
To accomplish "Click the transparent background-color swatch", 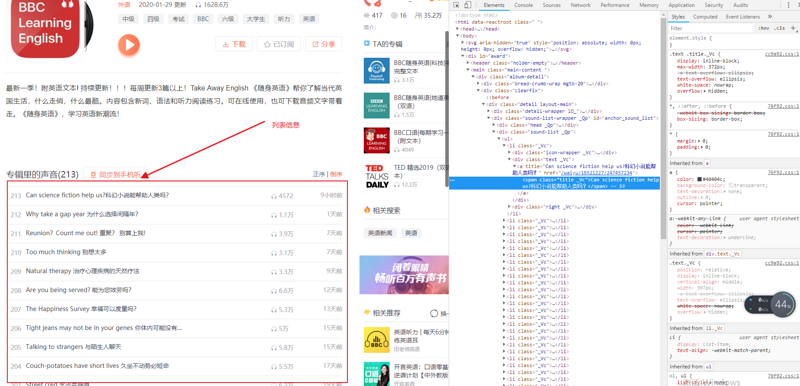I will point(731,186).
